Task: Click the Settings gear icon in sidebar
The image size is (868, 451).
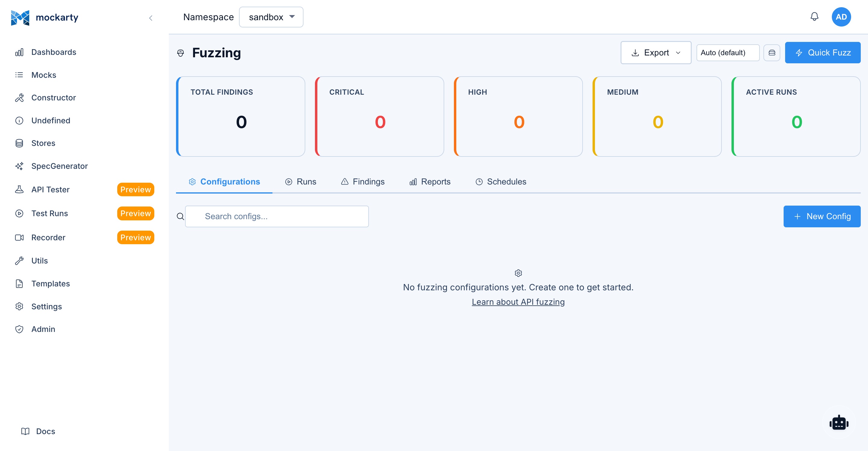Action: [x=19, y=306]
